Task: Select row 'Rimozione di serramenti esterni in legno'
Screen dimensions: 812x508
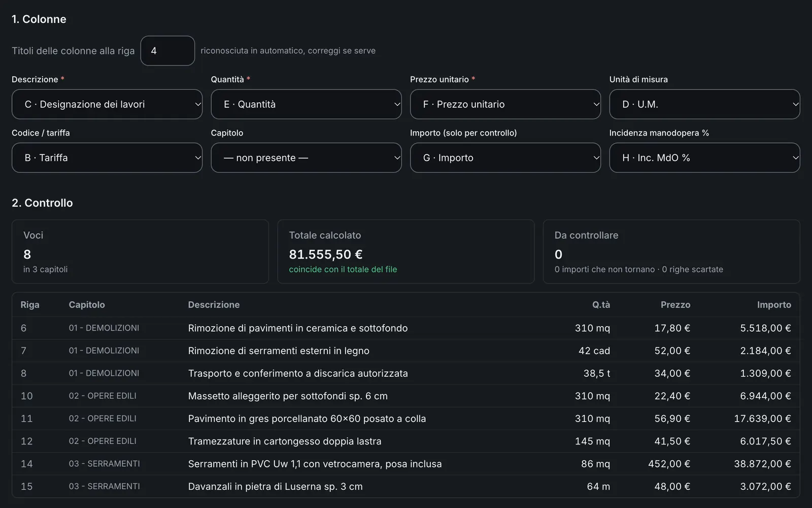Action: tap(406, 351)
